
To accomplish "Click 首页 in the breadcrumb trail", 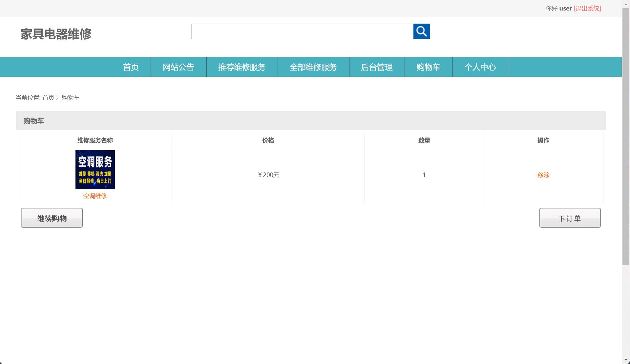I will click(x=49, y=97).
